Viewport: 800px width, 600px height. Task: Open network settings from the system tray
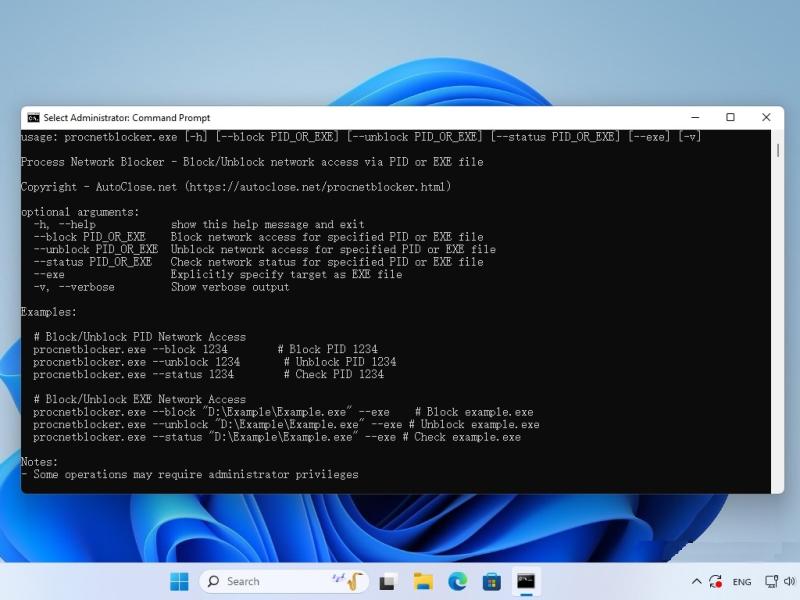(771, 581)
